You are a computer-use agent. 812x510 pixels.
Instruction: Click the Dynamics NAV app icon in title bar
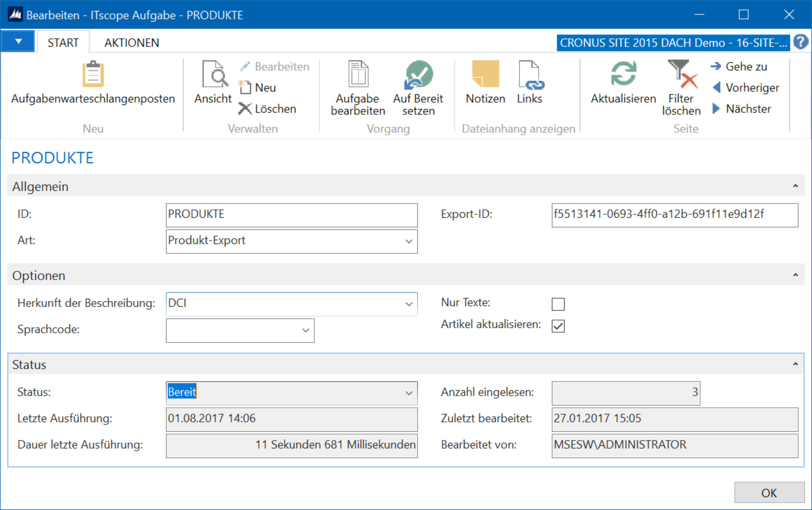15,15
